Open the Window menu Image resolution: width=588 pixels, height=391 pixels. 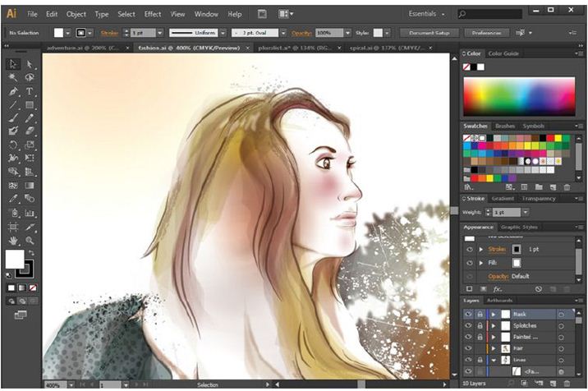pos(206,14)
